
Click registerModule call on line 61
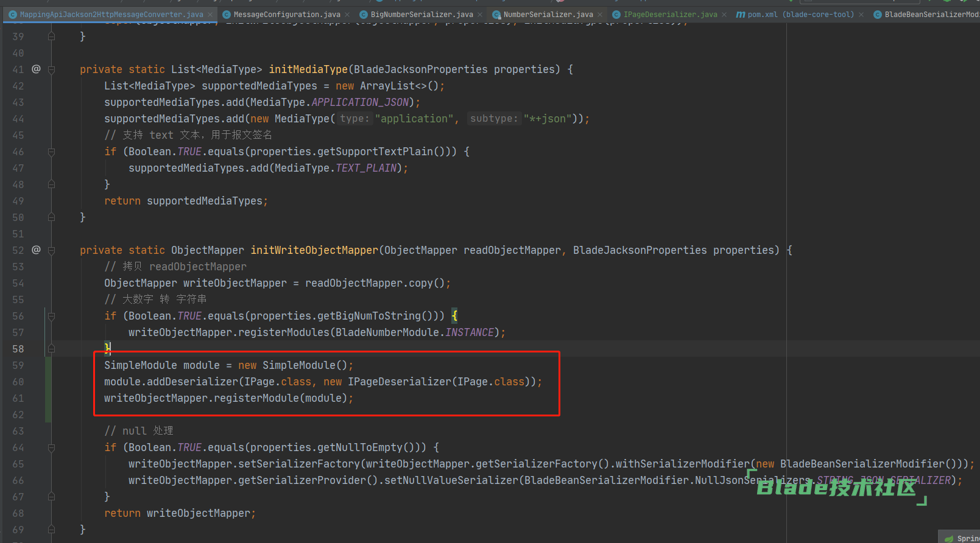pyautogui.click(x=256, y=398)
